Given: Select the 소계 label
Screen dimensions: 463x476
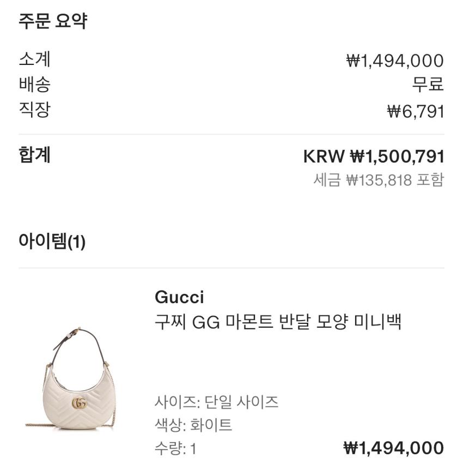Looking at the screenshot, I should [34, 59].
